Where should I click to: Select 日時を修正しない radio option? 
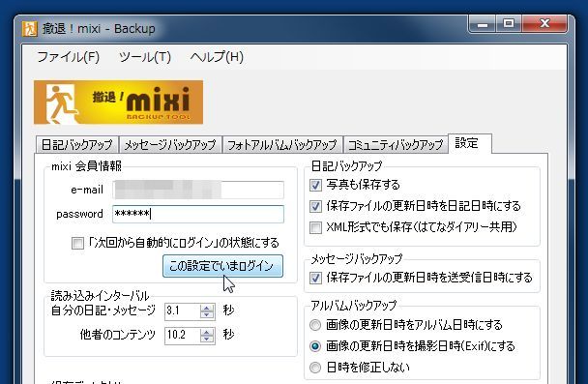coord(315,368)
